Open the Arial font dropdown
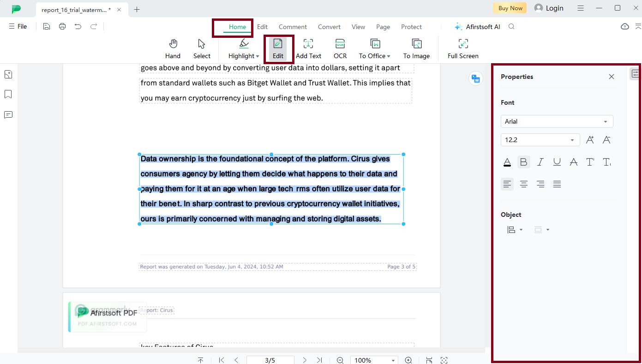642x364 pixels. tap(557, 121)
